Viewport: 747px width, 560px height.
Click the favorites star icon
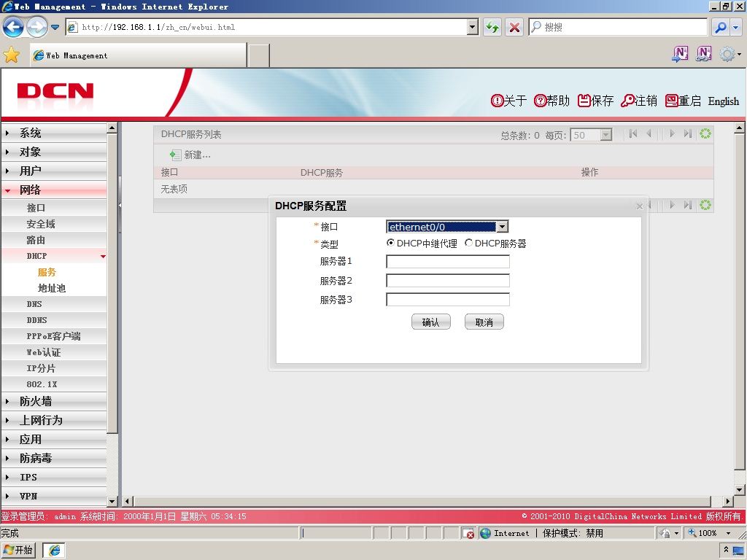11,55
